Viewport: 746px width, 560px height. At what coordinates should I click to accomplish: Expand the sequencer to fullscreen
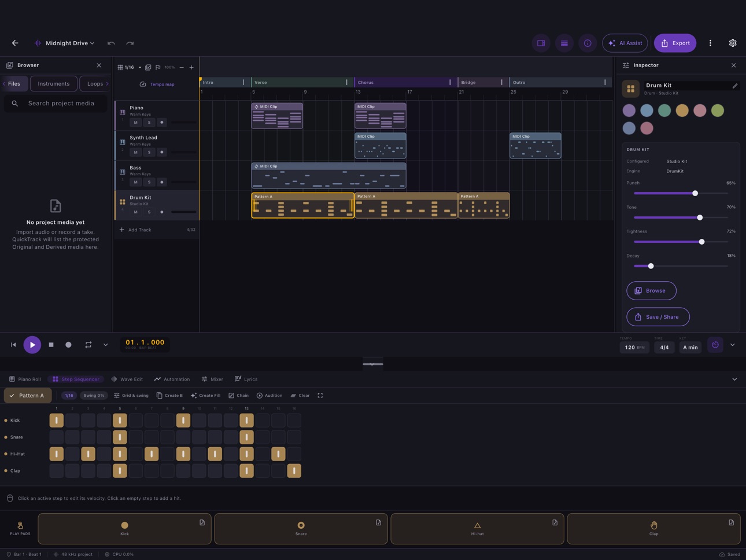coord(320,396)
